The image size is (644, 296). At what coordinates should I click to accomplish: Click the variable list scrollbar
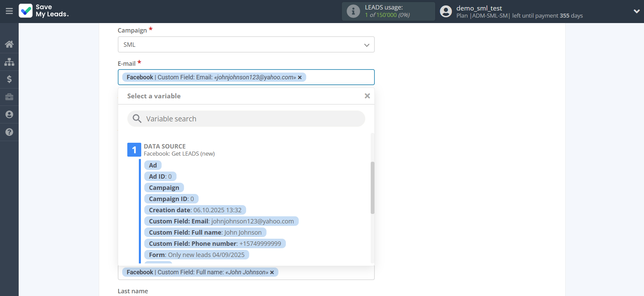pos(372,188)
